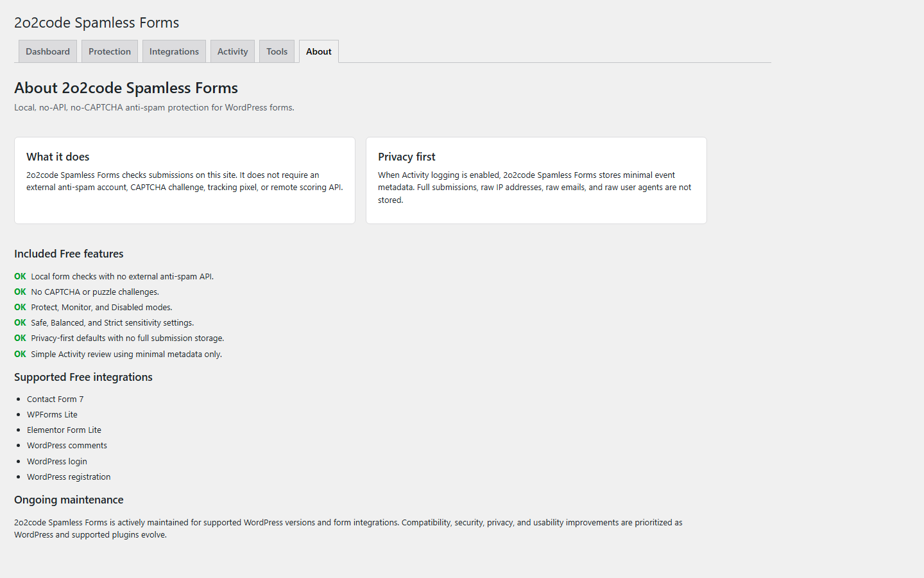Click the 'Elementor Form Lite' list item

[x=64, y=430]
